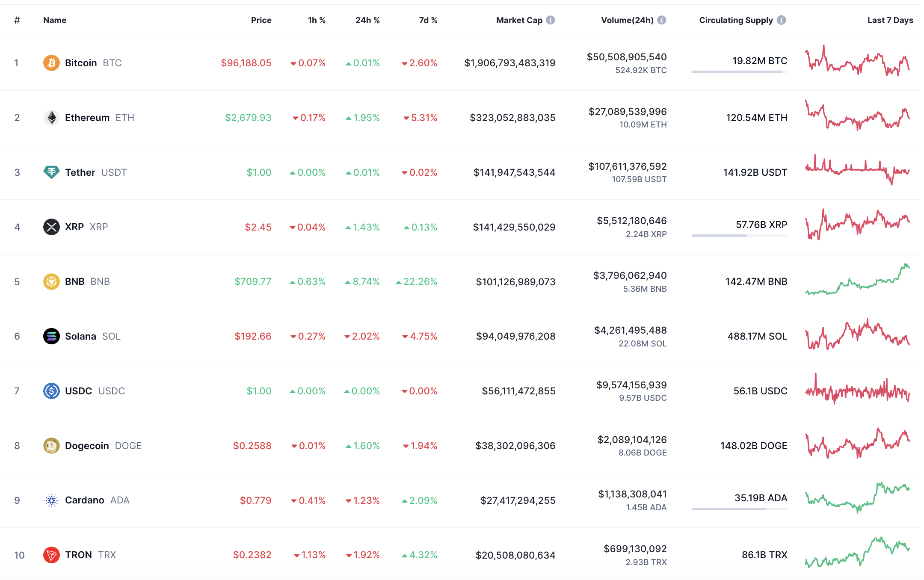This screenshot has width=924, height=580.
Task: Sort by the 7d % column header
Action: point(428,20)
